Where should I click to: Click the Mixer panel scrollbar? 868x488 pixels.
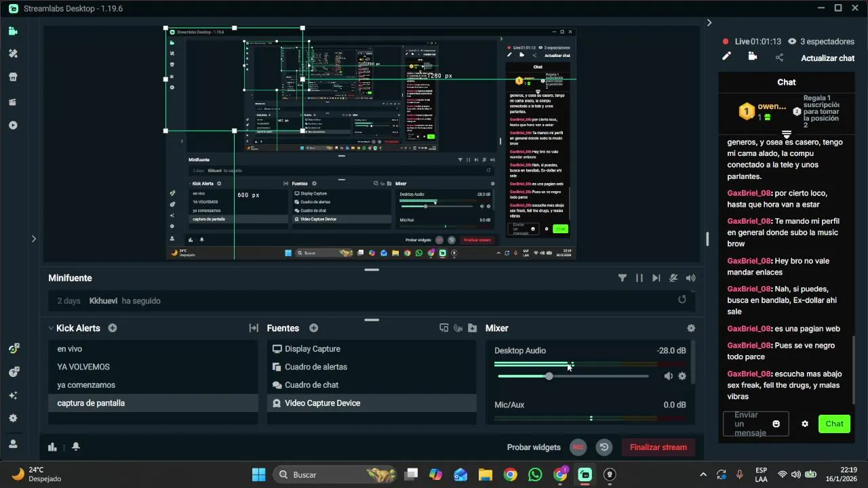(692, 363)
